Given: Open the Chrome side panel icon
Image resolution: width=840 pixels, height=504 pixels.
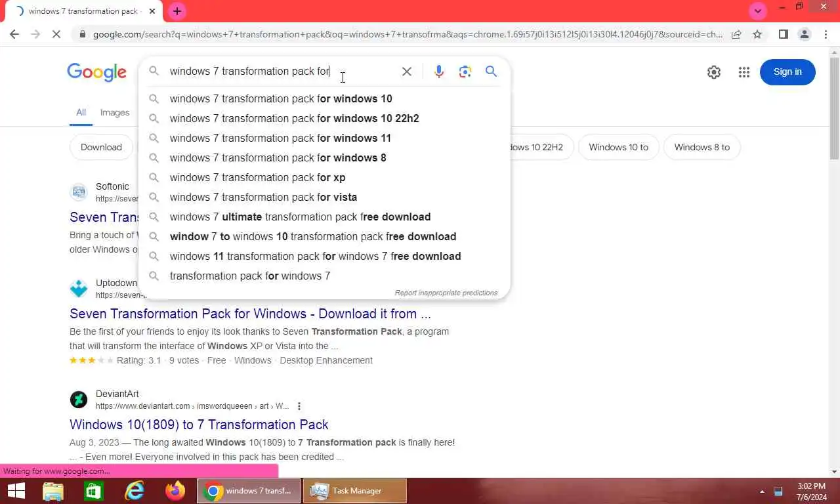Looking at the screenshot, I should (783, 34).
